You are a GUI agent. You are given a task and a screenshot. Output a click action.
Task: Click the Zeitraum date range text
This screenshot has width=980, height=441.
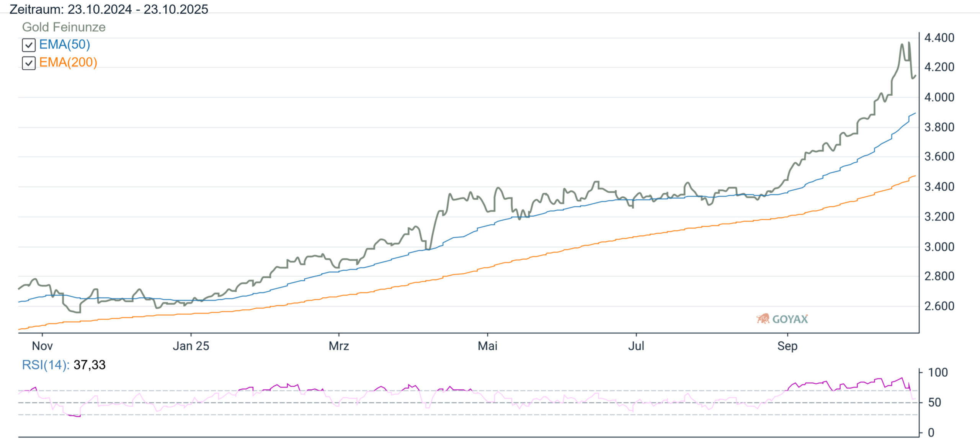click(x=109, y=9)
